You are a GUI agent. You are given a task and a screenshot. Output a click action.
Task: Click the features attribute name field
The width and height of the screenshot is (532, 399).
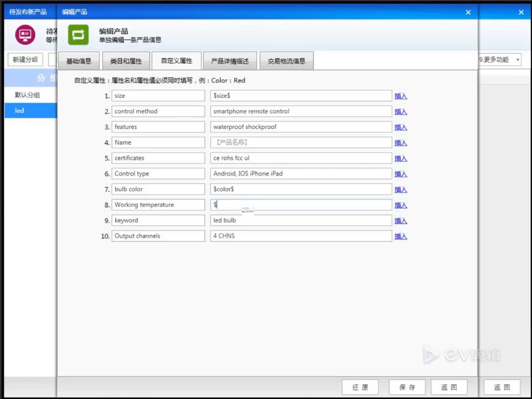158,127
